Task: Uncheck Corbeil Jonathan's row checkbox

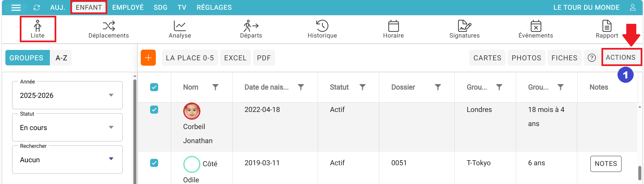Action: pos(154,110)
